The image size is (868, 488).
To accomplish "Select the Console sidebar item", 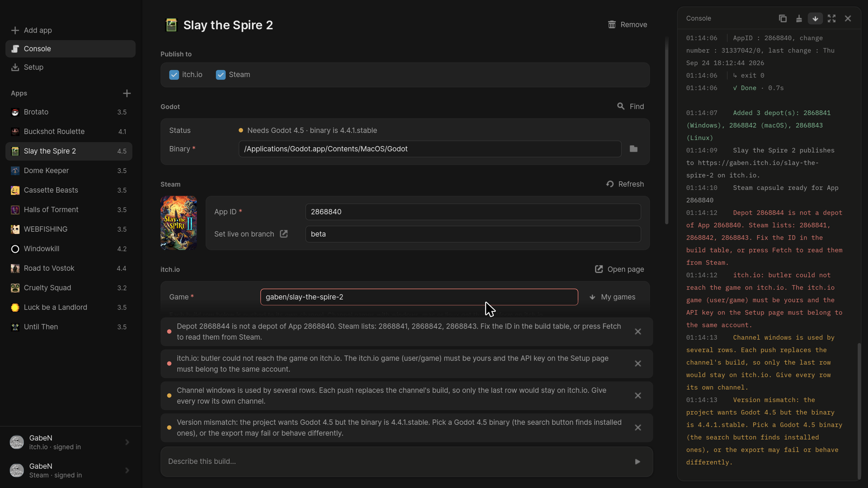I will click(71, 49).
